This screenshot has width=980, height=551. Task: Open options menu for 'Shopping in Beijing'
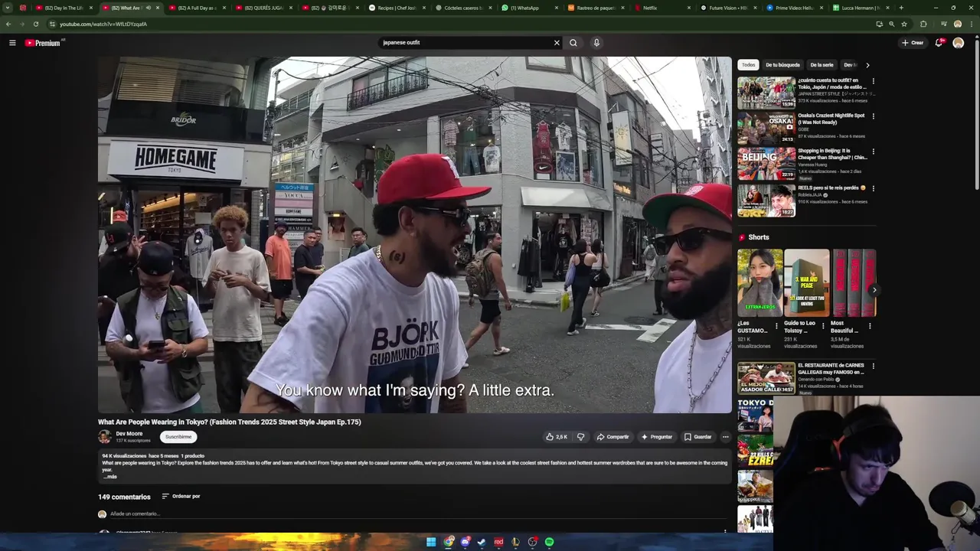[873, 152]
